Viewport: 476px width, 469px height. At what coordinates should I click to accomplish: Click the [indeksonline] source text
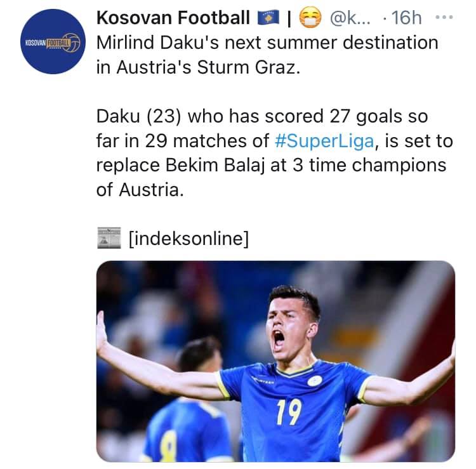pyautogui.click(x=188, y=238)
